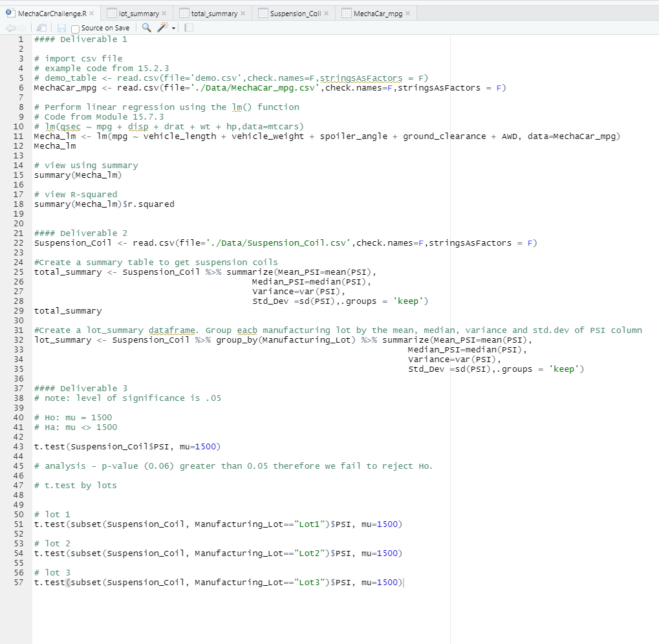Save the MechaCarChallenge.R script
Screen dimensions: 659x644
click(x=60, y=27)
